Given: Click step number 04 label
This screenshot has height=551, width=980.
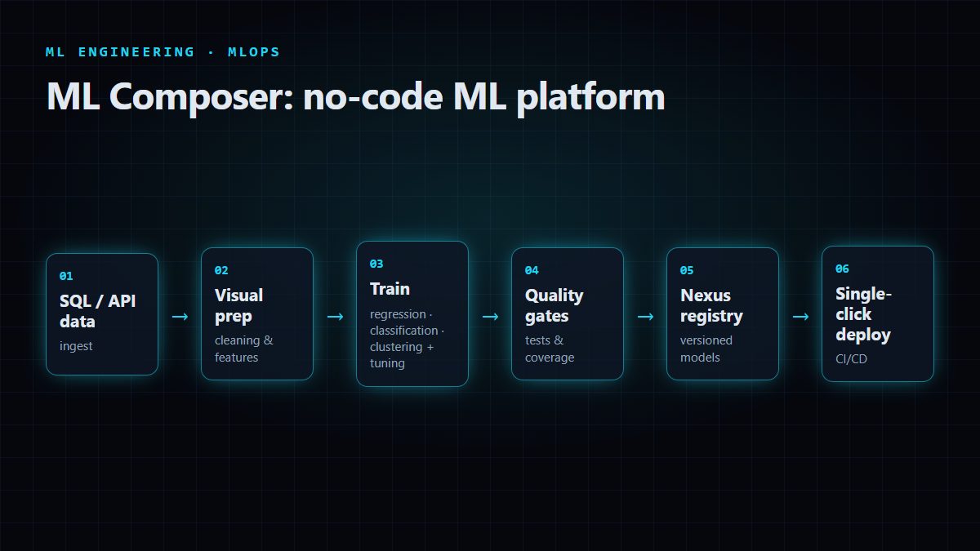Looking at the screenshot, I should coord(532,270).
